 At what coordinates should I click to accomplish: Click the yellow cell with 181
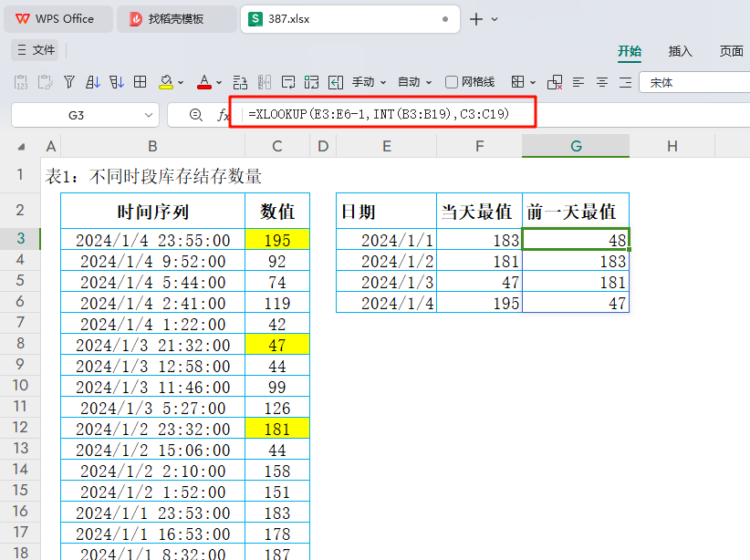tap(277, 429)
